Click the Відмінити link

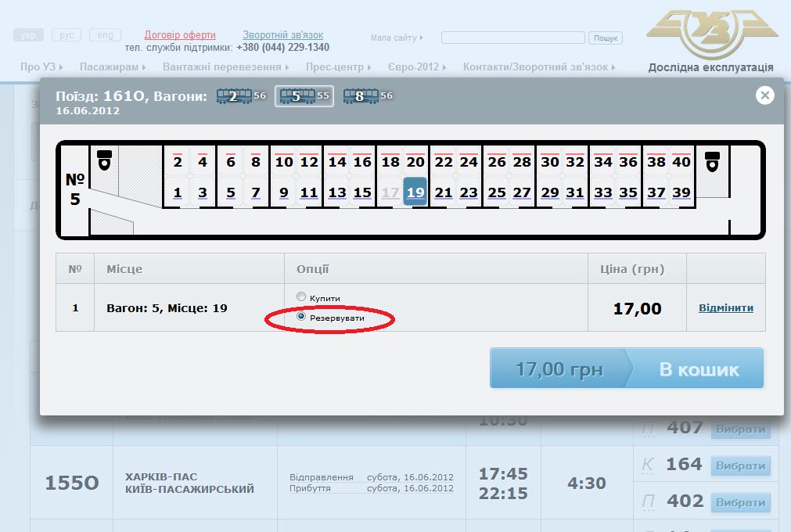(x=725, y=308)
